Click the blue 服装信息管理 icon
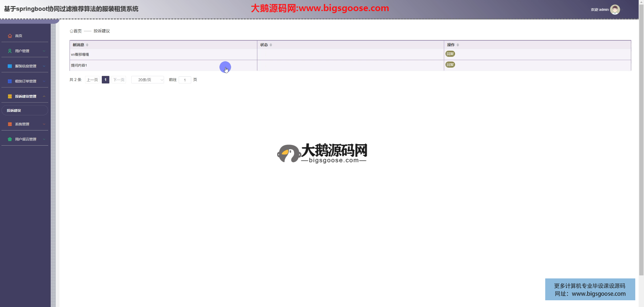644x307 pixels. pyautogui.click(x=10, y=66)
